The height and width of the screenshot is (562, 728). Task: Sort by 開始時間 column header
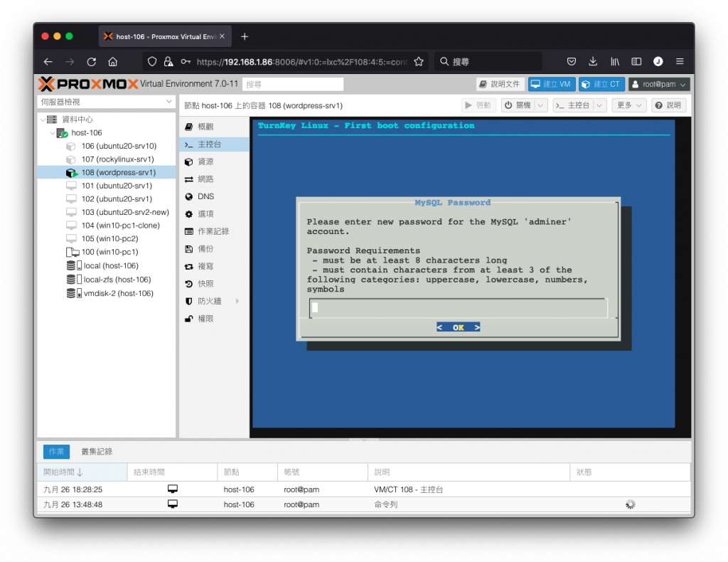pos(82,472)
